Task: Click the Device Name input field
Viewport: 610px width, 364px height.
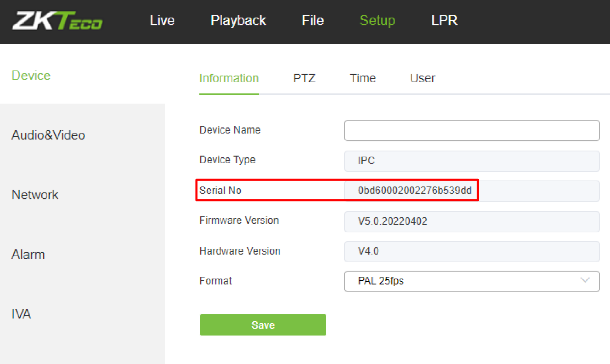Action: [x=472, y=131]
